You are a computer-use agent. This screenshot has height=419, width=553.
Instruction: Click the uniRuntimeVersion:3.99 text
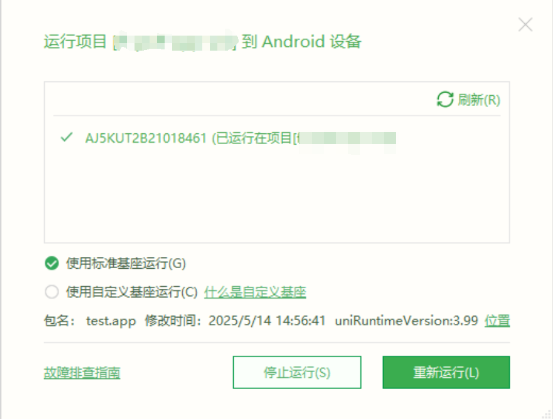(406, 321)
